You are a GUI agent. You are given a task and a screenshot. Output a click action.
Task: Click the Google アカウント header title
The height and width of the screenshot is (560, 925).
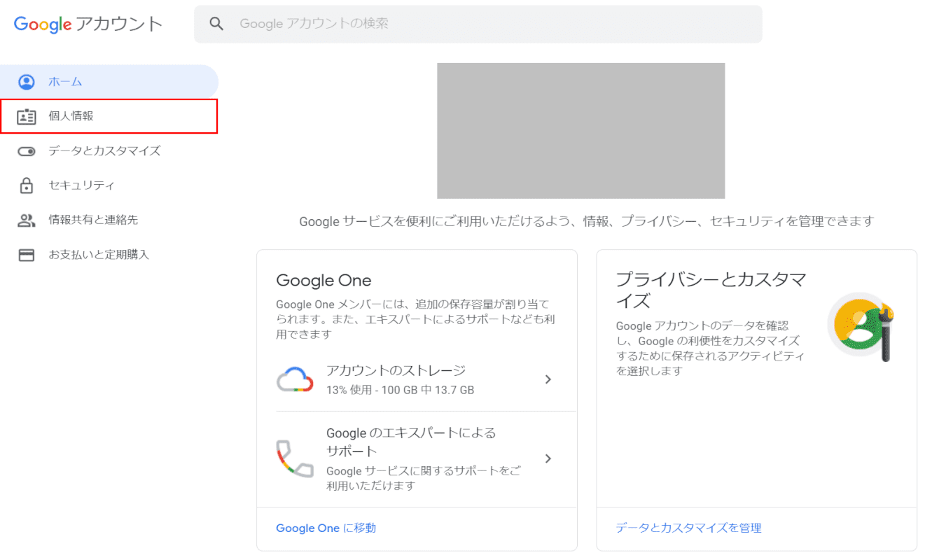point(88,24)
